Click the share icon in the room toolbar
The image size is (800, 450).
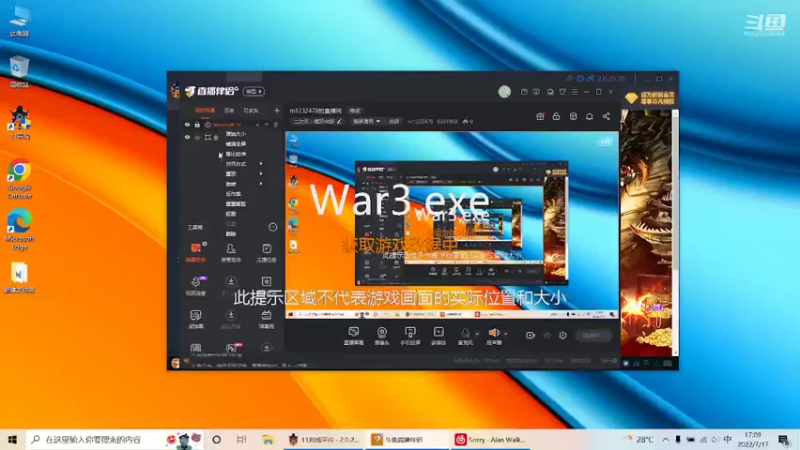606,116
